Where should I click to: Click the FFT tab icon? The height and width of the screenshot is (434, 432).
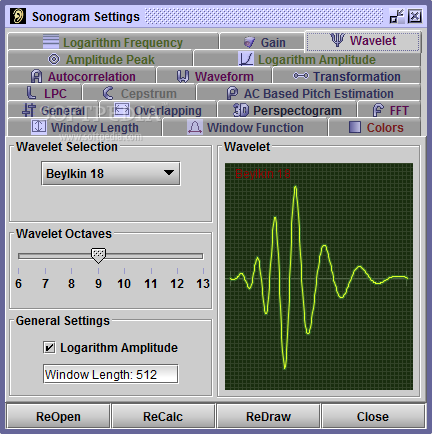point(378,110)
